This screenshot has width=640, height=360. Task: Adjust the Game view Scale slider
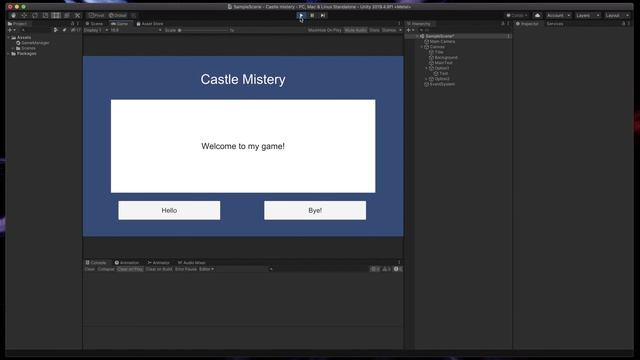coord(202,30)
